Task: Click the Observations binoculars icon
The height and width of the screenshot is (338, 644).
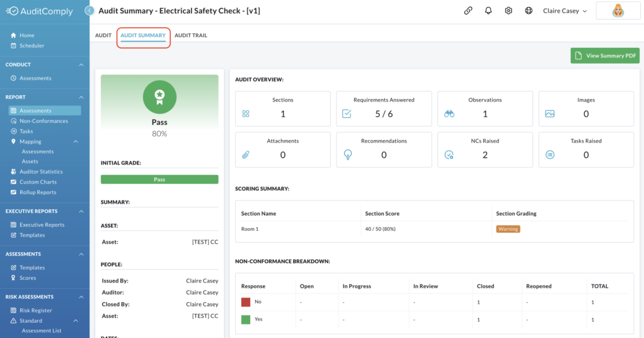Action: [x=449, y=114]
